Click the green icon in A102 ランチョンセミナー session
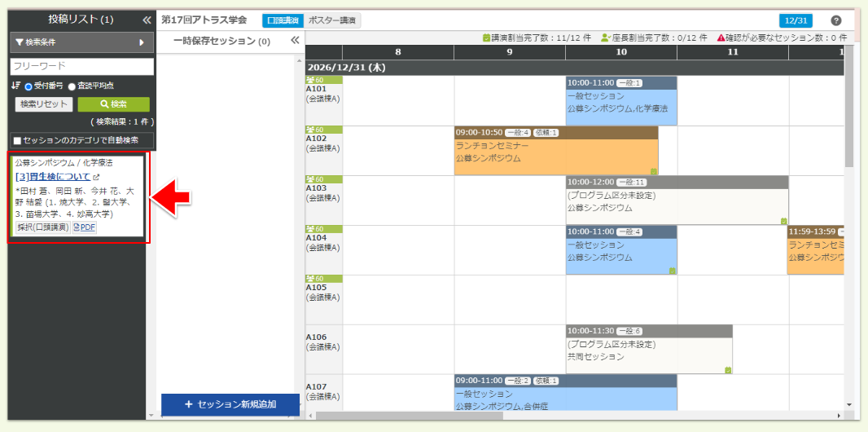This screenshot has width=868, height=432. (x=653, y=171)
